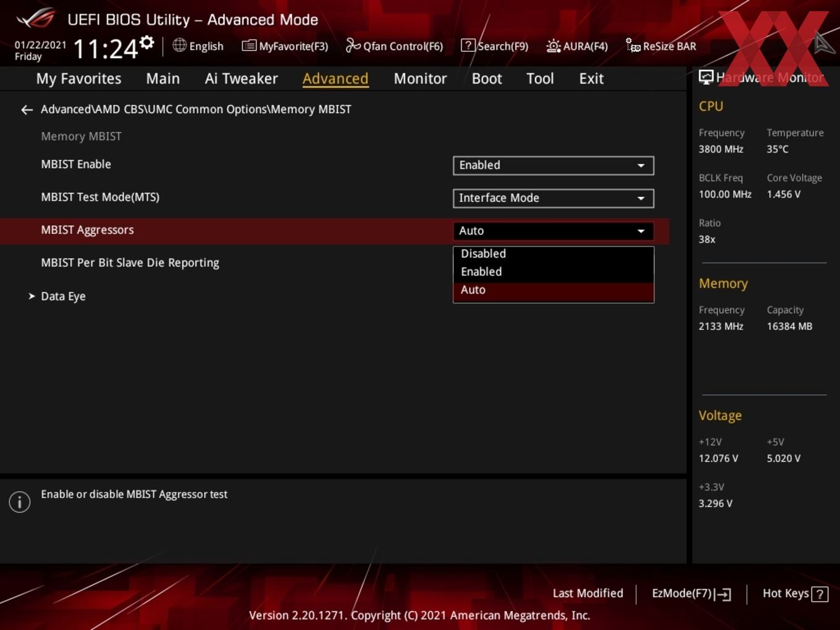Click the Core Voltage 1.456 V value
Screen dimensions: 840x630
pyautogui.click(x=784, y=195)
